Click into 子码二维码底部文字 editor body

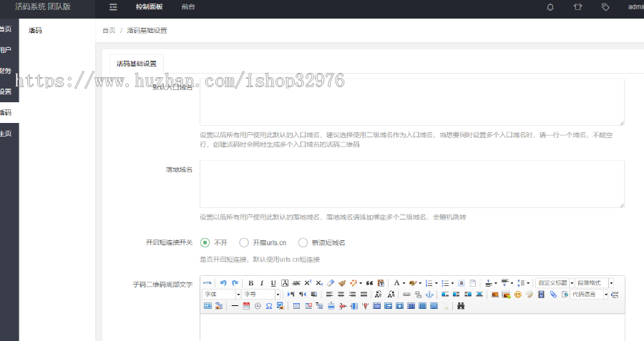[x=412, y=327]
